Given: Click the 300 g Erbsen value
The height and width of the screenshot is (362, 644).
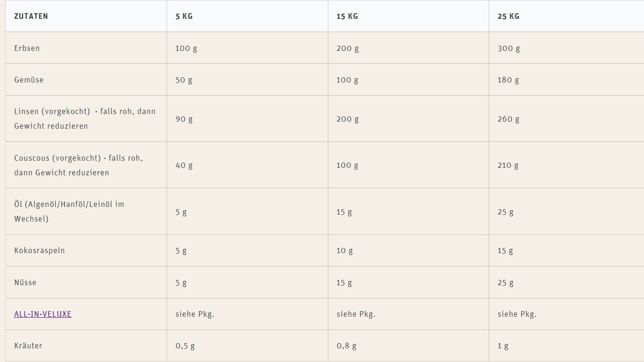Looking at the screenshot, I should (509, 48).
